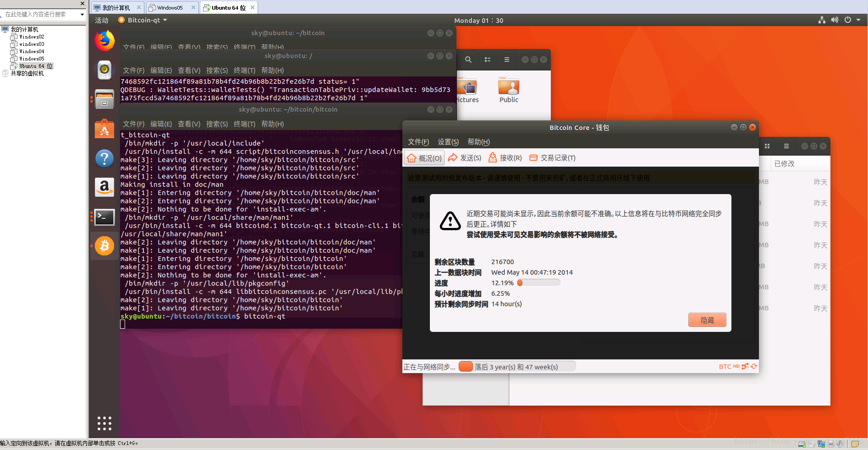This screenshot has width=868, height=450.
Task: Switch to 发送(S) send tab
Action: pos(465,158)
